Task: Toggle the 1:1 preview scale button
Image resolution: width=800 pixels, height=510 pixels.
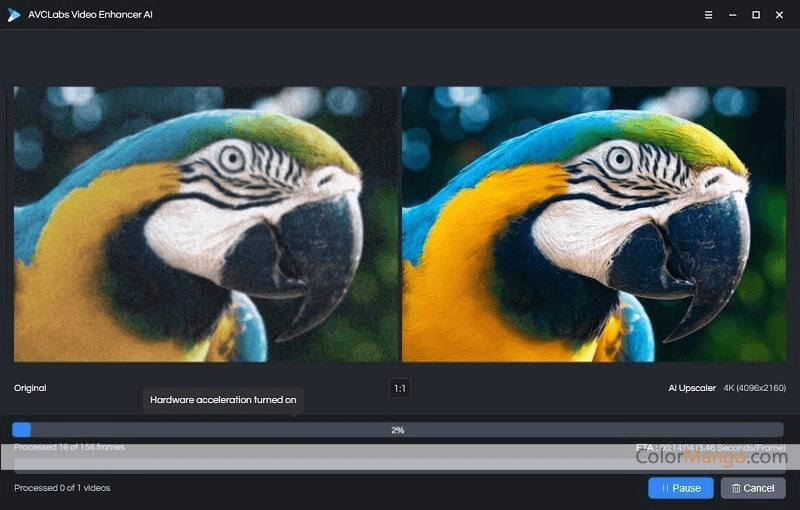Action: [399, 388]
